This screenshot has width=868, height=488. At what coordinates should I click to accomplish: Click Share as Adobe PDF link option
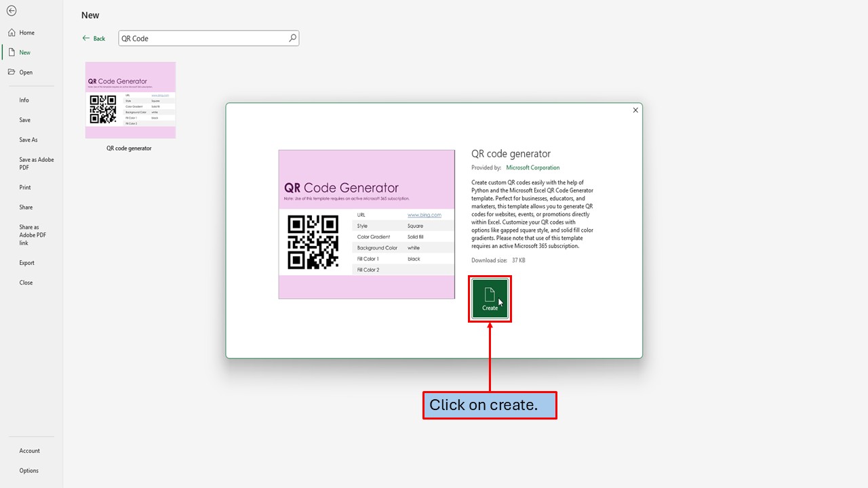(32, 235)
